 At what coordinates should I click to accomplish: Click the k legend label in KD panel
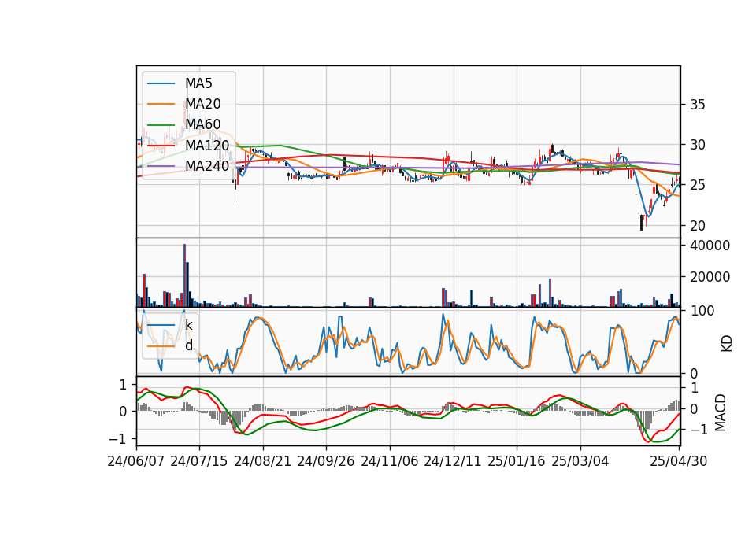pyautogui.click(x=188, y=325)
